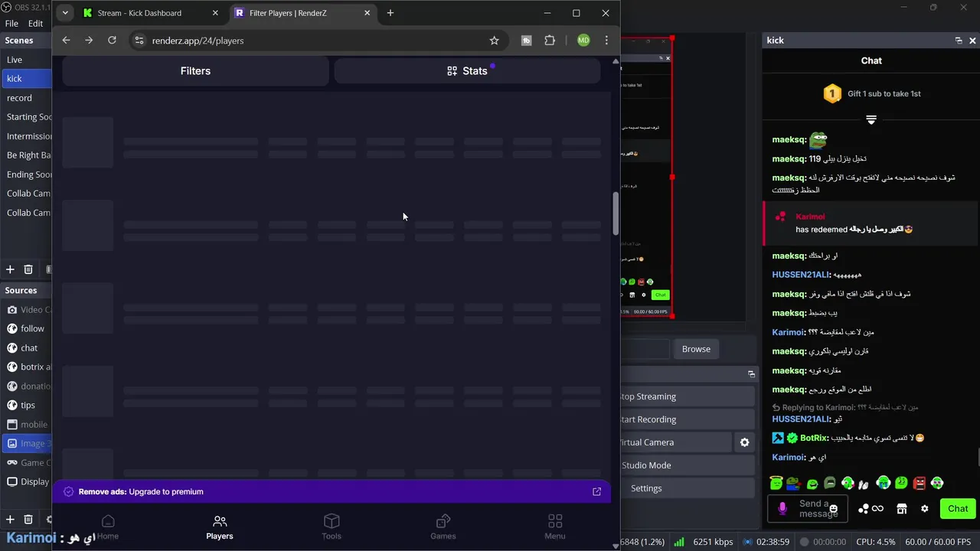Open virtual camera settings gear
The image size is (980, 551).
click(744, 442)
